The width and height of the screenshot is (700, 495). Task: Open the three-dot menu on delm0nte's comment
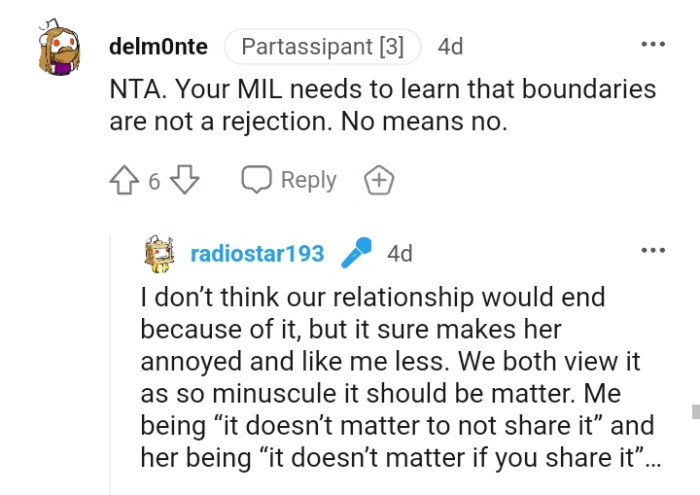pos(653,44)
